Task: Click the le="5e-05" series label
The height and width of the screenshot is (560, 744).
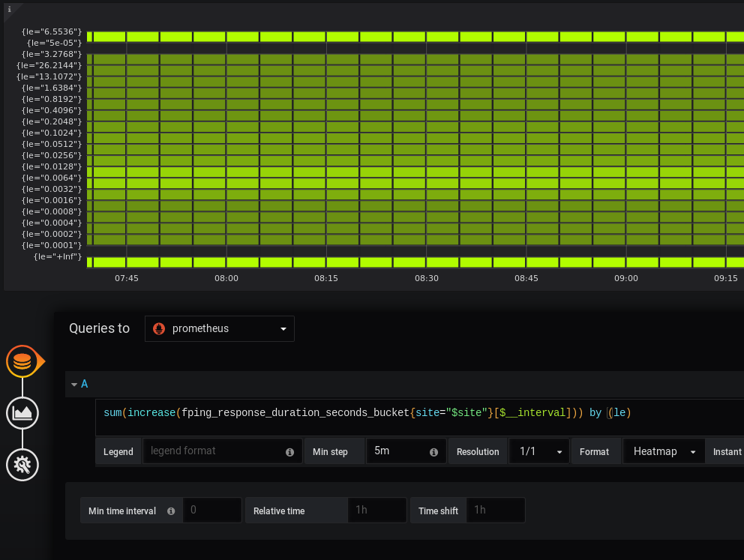Action: 55,43
